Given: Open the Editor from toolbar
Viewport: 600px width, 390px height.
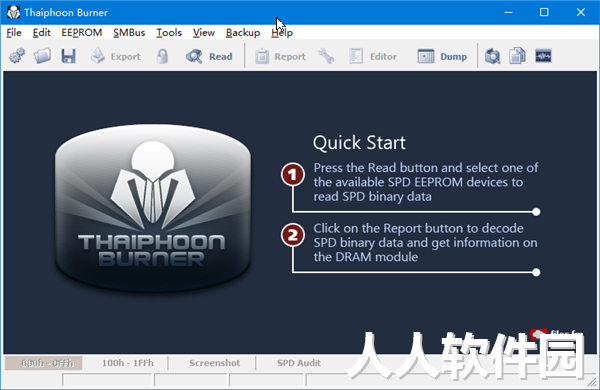Looking at the screenshot, I should point(373,56).
